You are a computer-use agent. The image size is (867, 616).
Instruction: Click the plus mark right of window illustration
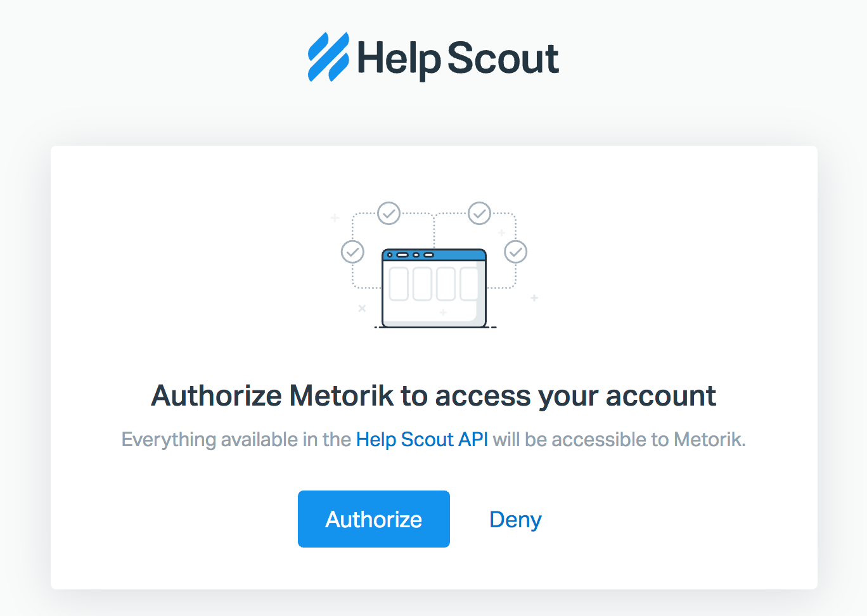[534, 298]
